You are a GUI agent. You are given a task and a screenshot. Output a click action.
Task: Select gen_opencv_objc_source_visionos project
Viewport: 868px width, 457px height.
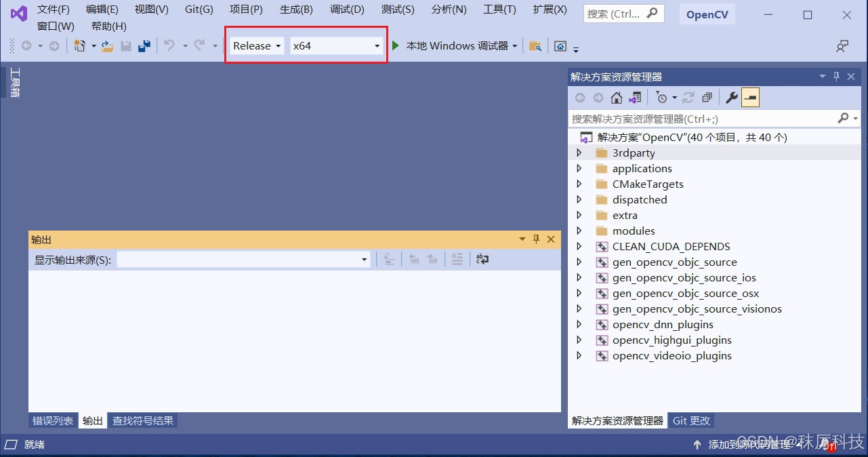[x=697, y=309]
